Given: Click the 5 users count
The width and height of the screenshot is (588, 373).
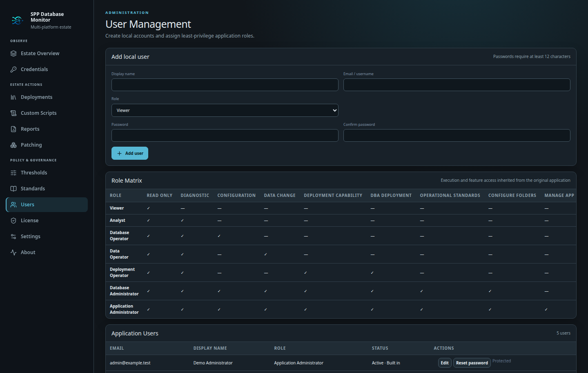Looking at the screenshot, I should tap(563, 333).
